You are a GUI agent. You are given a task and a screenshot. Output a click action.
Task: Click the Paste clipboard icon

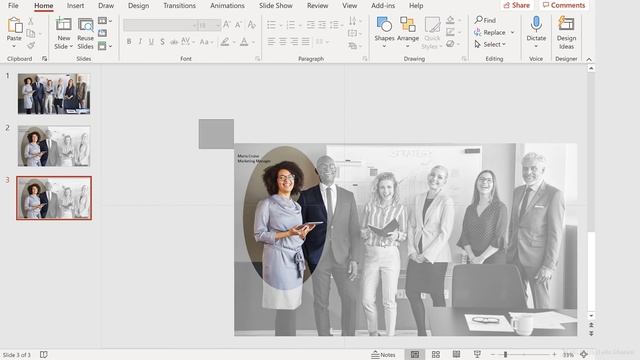point(15,25)
